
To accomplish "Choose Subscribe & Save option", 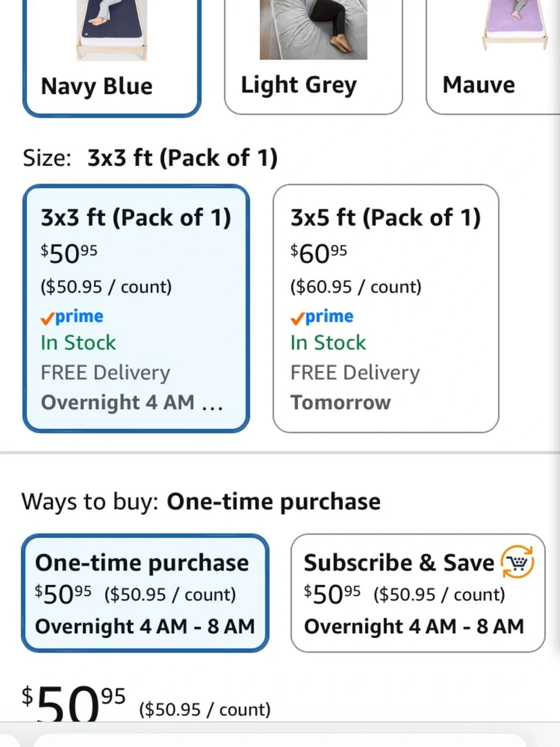I will 418,593.
